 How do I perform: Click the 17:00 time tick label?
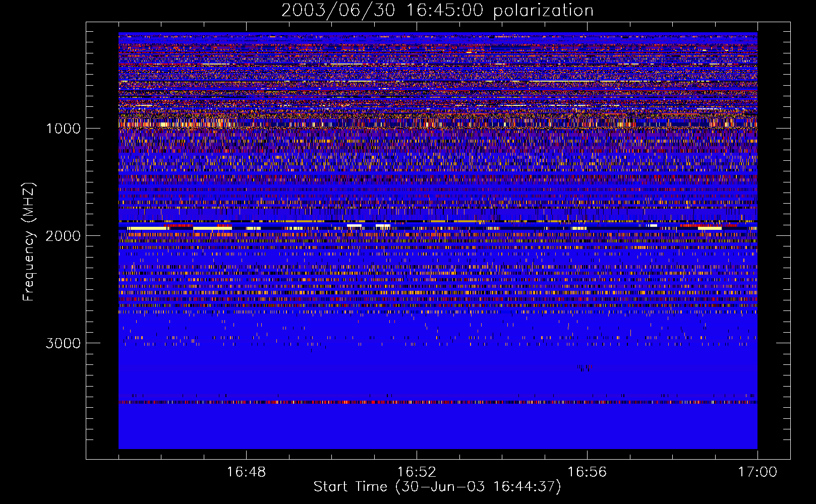[757, 472]
